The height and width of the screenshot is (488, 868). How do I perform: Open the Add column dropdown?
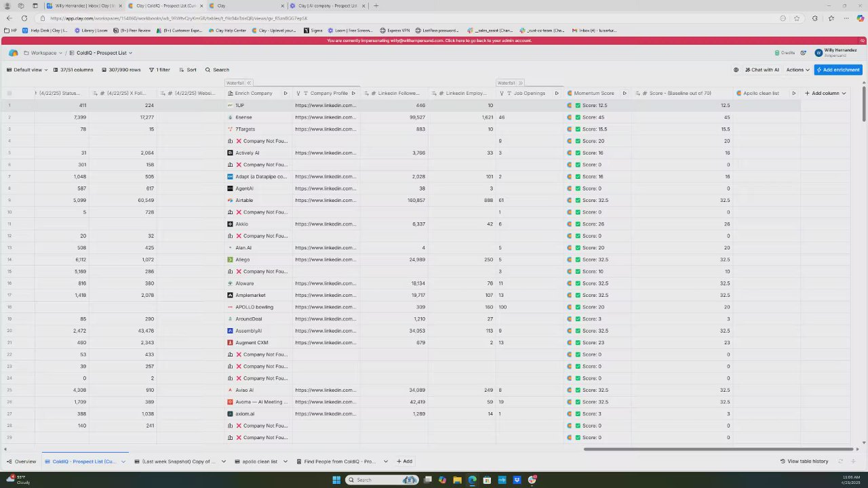pos(825,93)
